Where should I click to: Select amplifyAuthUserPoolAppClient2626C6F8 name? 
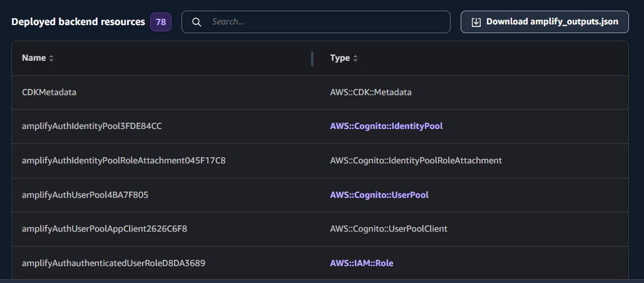[105, 229]
